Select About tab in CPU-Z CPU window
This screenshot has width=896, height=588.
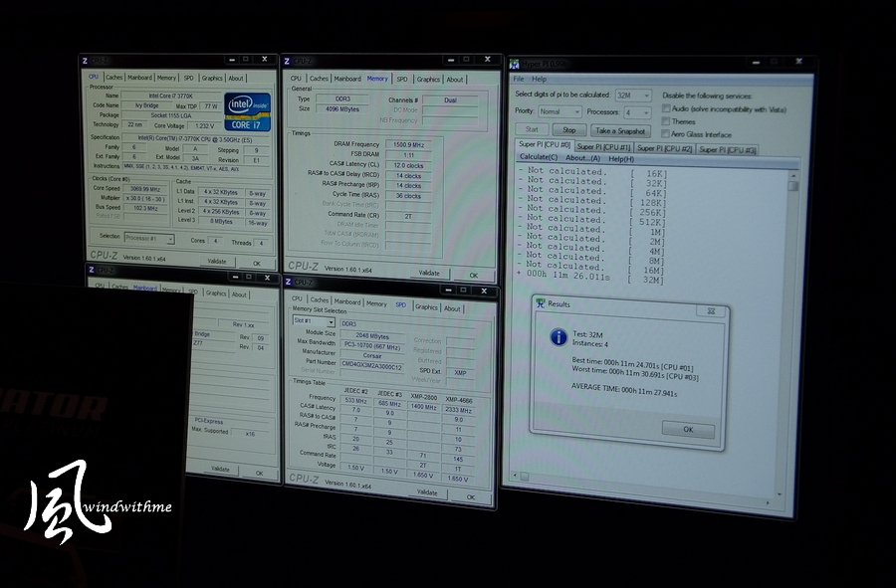[x=236, y=79]
